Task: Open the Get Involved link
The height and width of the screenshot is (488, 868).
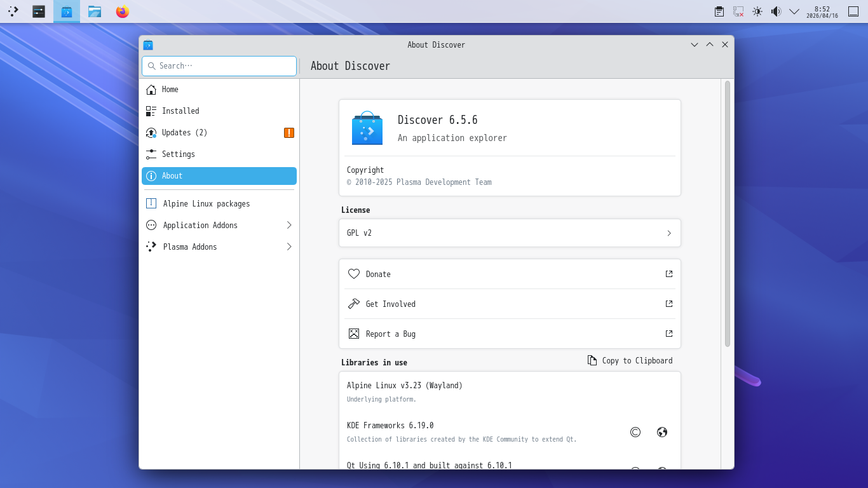Action: pyautogui.click(x=510, y=304)
